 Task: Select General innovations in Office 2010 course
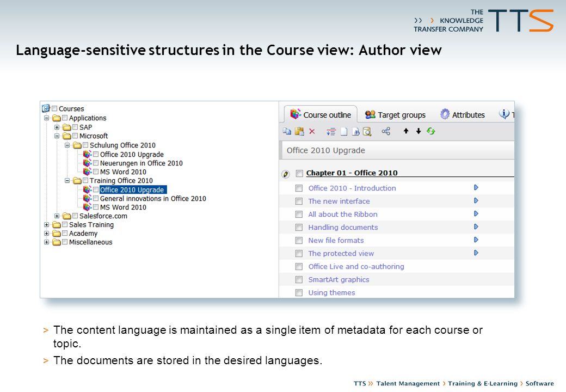[x=153, y=199]
